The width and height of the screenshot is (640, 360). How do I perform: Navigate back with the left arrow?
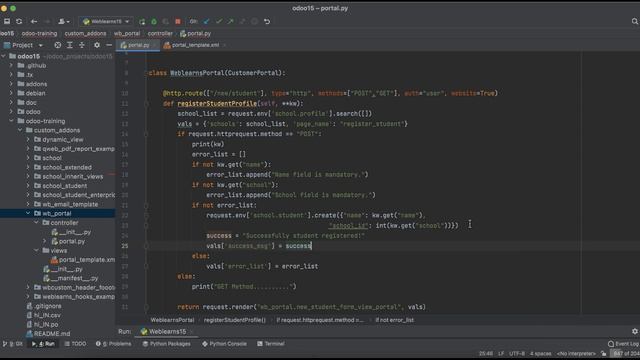point(34,21)
